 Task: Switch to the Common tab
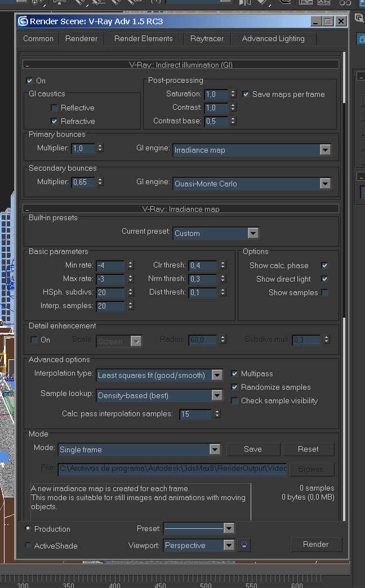pyautogui.click(x=38, y=39)
